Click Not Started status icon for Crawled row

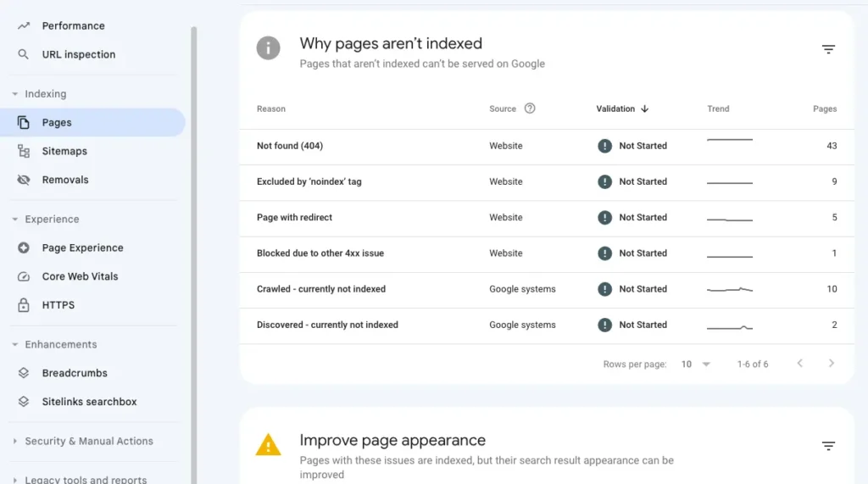tap(604, 289)
